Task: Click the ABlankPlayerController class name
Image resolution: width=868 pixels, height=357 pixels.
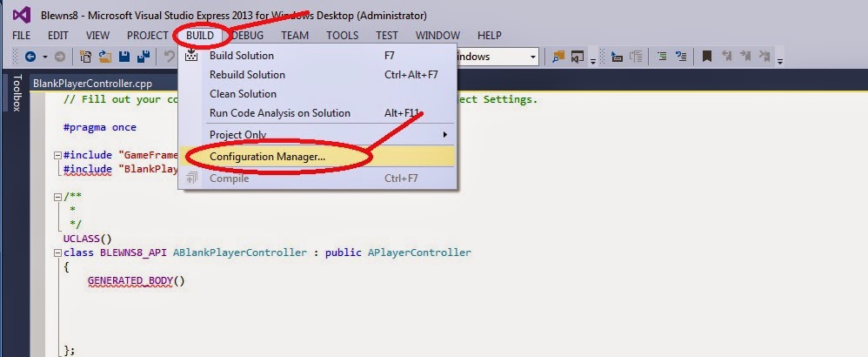Action: click(x=240, y=253)
